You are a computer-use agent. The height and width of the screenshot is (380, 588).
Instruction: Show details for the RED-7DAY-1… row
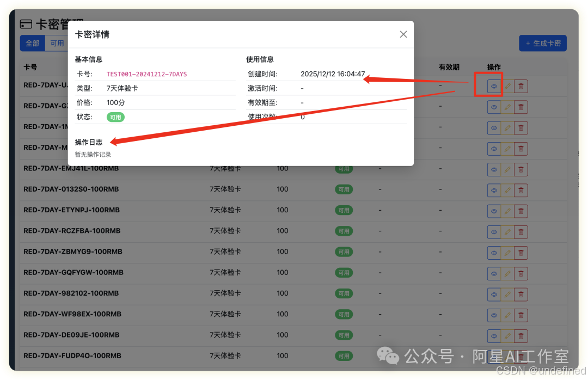coord(494,128)
